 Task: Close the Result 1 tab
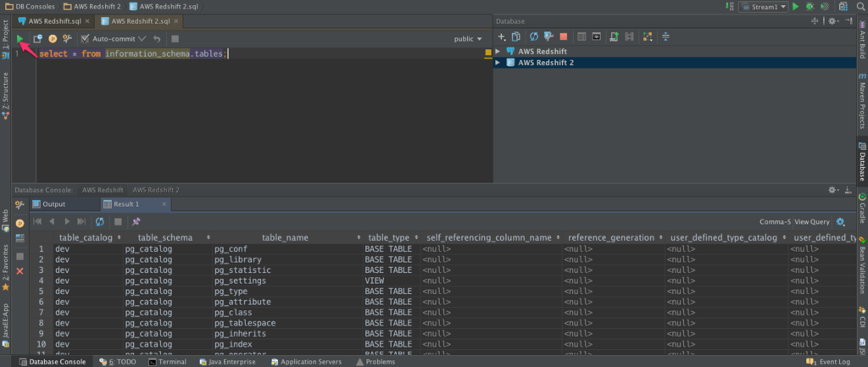click(x=164, y=204)
